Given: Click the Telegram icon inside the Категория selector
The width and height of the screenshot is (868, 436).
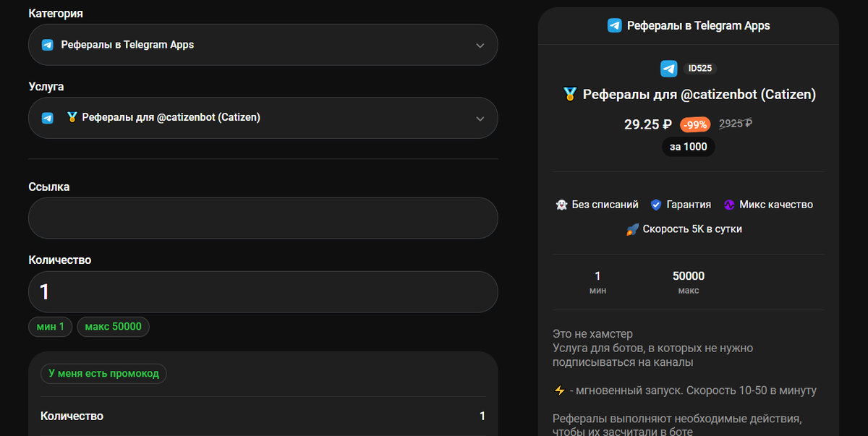Looking at the screenshot, I should (47, 45).
